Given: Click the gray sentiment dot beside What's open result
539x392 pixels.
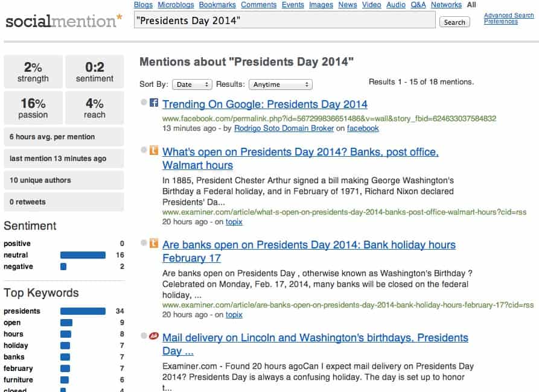Looking at the screenshot, I should coord(144,151).
